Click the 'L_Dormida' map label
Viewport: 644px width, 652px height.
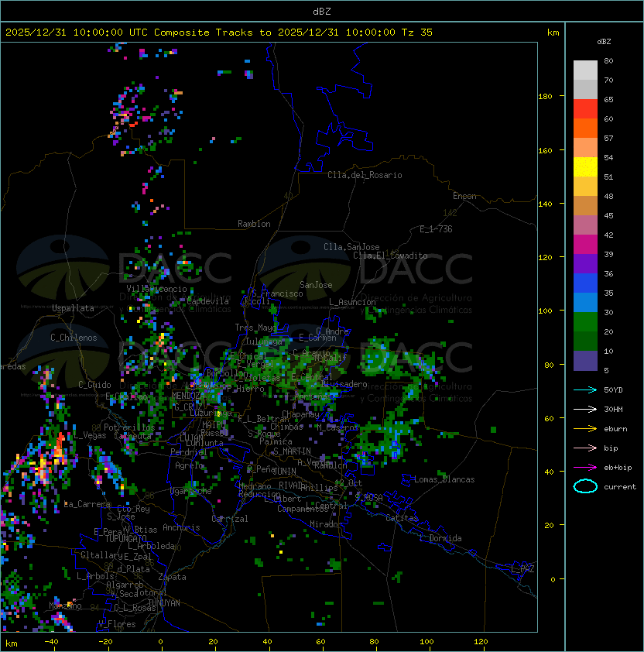[x=441, y=538]
